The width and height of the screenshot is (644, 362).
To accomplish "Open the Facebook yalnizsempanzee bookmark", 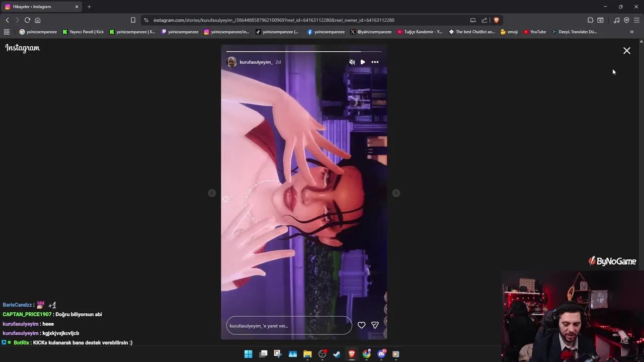I will point(326,32).
